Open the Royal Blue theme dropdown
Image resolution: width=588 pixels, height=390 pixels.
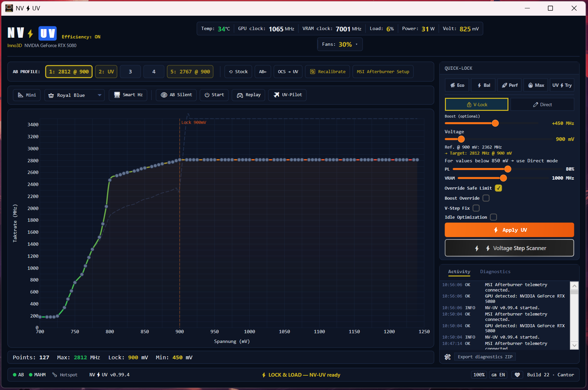[75, 95]
